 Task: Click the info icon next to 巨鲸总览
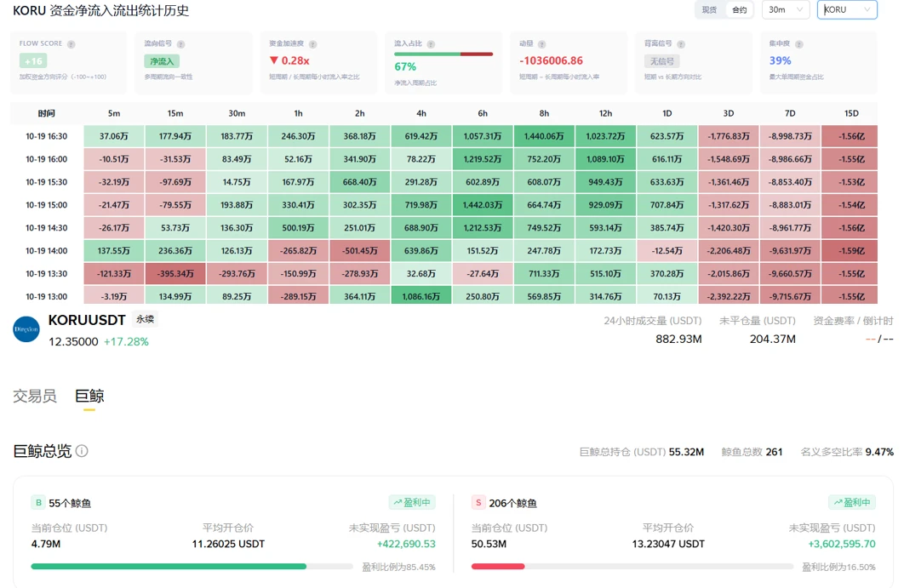[x=82, y=451]
